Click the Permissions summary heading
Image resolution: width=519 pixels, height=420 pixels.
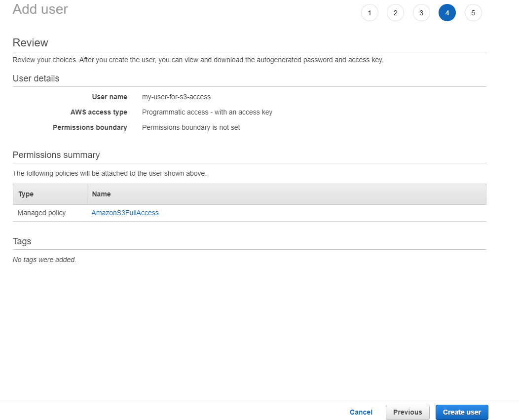click(56, 154)
